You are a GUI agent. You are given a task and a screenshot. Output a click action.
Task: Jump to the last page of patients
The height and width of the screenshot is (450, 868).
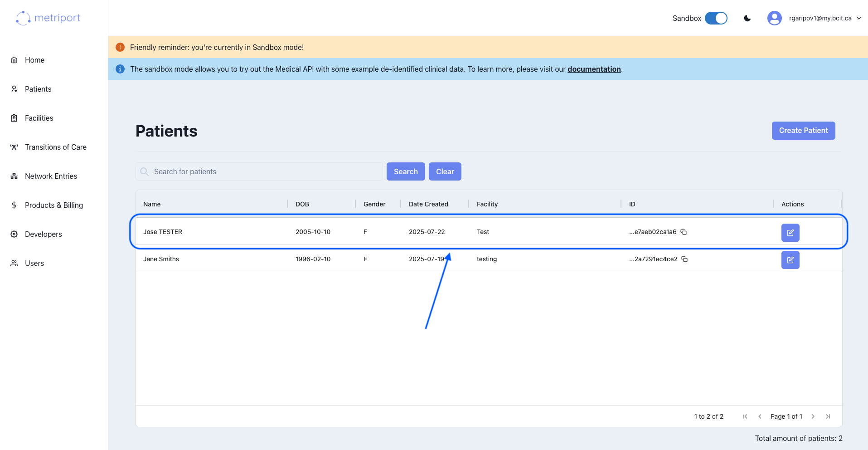tap(828, 416)
